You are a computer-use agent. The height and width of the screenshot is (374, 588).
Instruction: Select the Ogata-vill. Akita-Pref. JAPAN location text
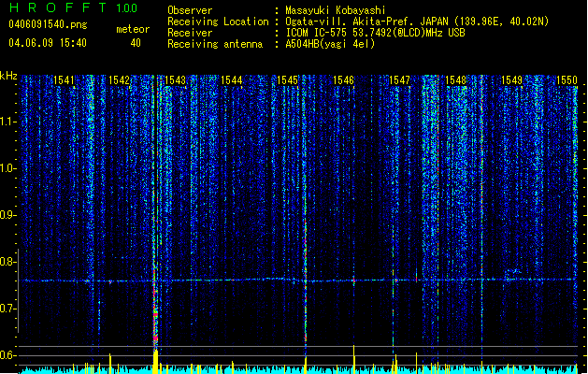pos(417,22)
